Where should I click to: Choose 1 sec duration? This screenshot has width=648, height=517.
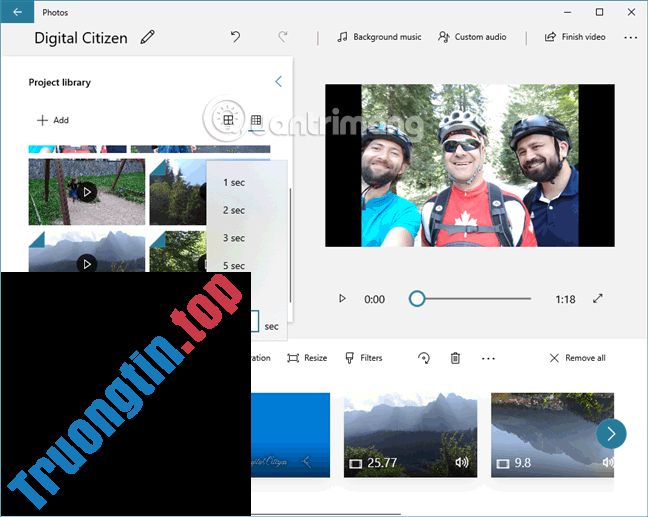234,182
